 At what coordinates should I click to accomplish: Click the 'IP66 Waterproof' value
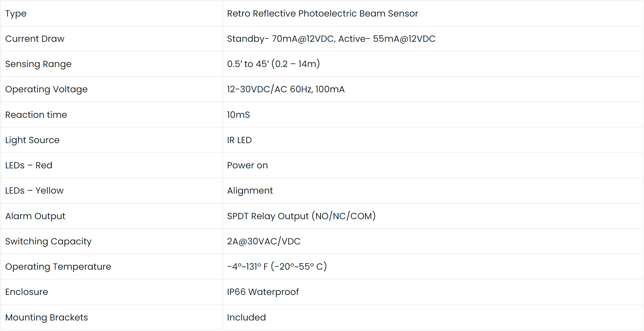pos(263,292)
